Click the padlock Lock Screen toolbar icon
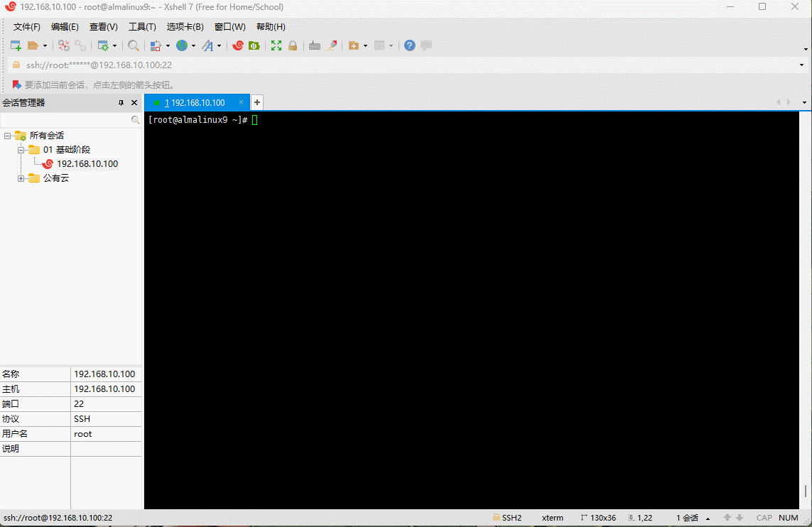Image resolution: width=812 pixels, height=527 pixels. (x=292, y=45)
